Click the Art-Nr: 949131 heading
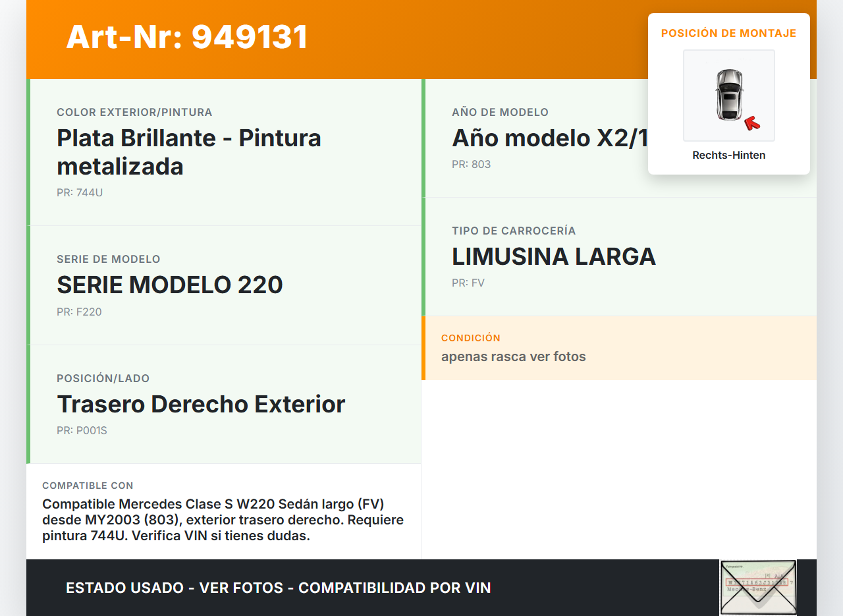Viewport: 843px width, 616px height. [x=187, y=37]
